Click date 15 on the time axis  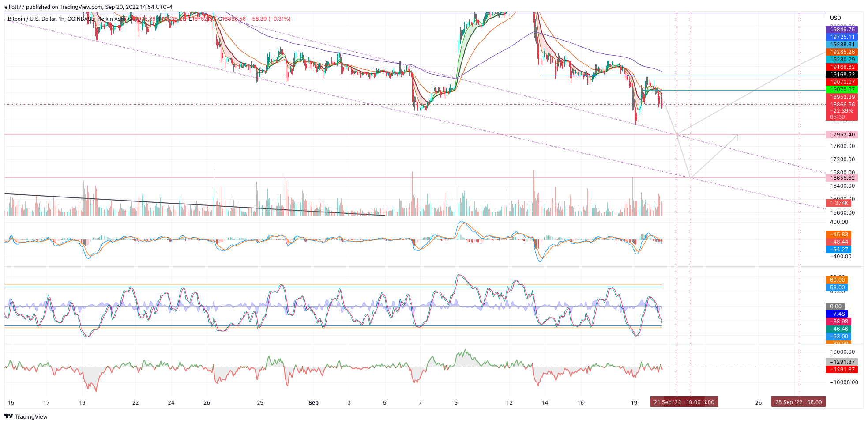[x=11, y=403]
